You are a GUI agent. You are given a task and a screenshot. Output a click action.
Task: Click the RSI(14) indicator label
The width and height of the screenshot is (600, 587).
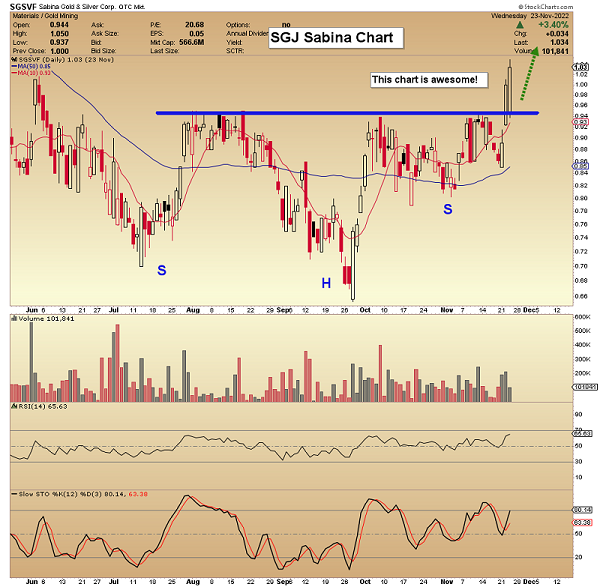pos(35,408)
